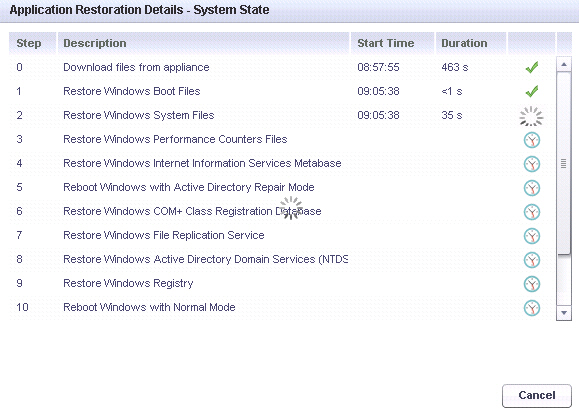Click pending clock icon for Performance Counters Files

point(532,140)
